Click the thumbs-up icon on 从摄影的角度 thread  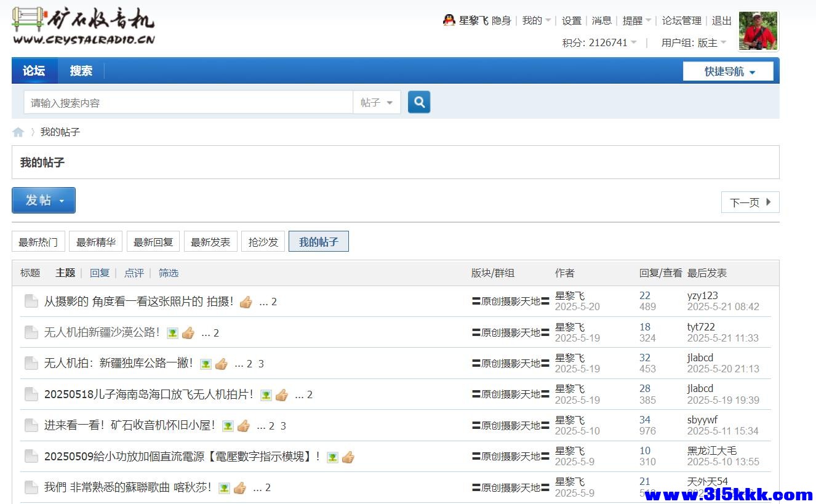pyautogui.click(x=246, y=302)
